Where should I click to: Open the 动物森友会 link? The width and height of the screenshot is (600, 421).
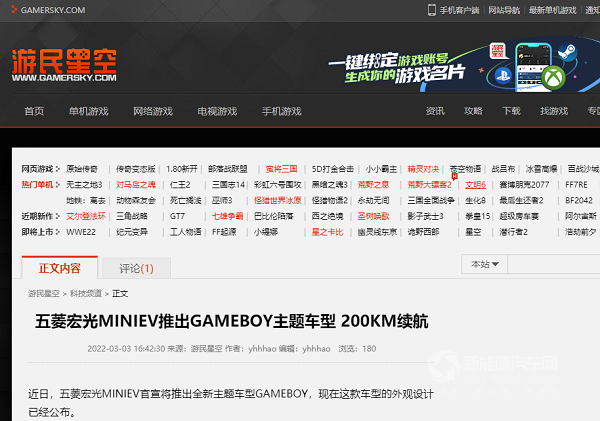point(136,200)
